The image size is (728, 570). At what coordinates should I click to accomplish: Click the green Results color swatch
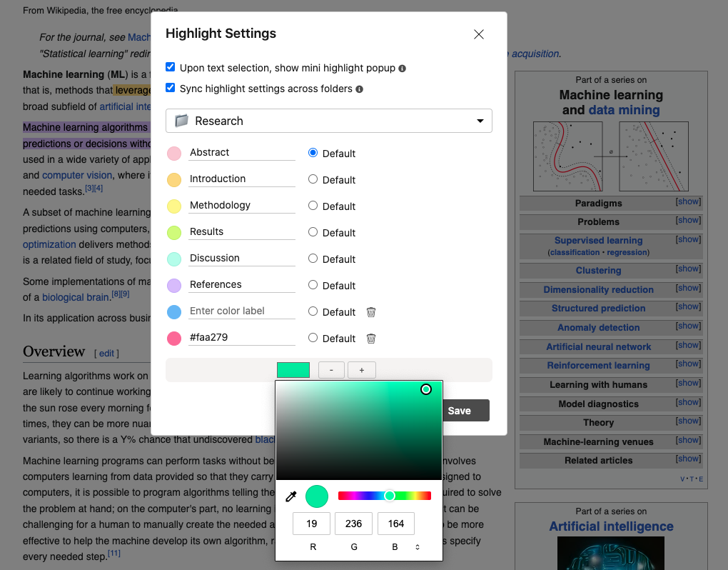(x=174, y=233)
